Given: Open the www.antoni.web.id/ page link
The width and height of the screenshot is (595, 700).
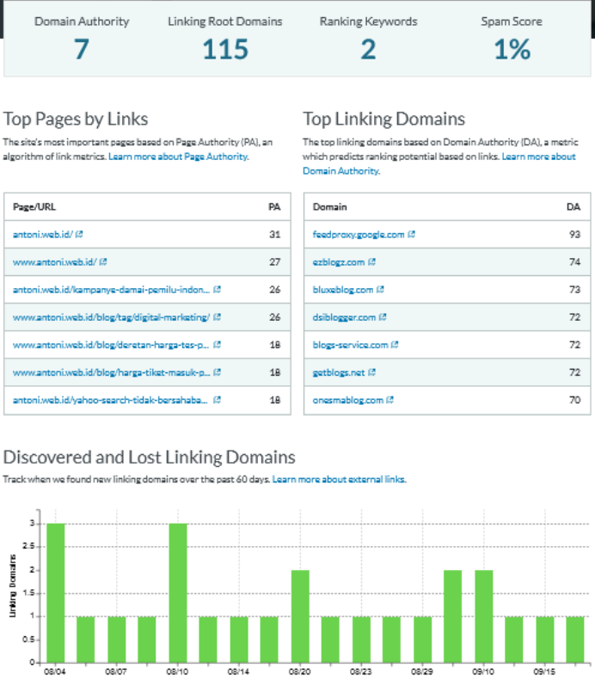Looking at the screenshot, I should pyautogui.click(x=54, y=262).
